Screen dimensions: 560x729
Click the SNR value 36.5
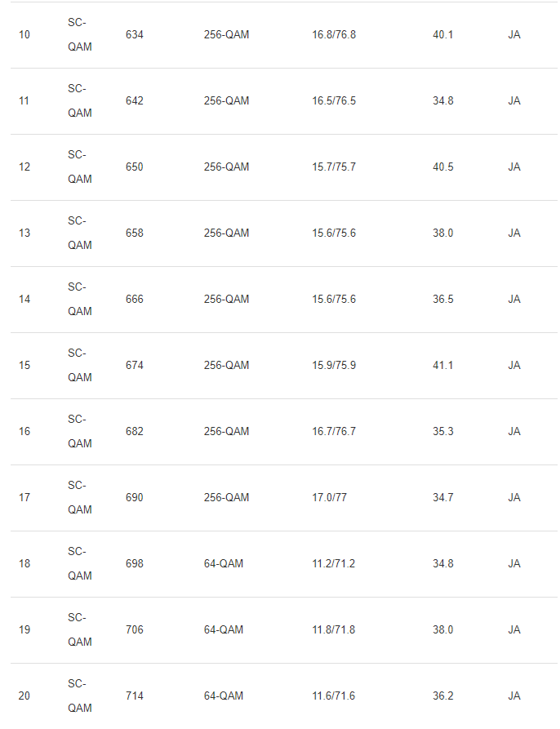[443, 300]
